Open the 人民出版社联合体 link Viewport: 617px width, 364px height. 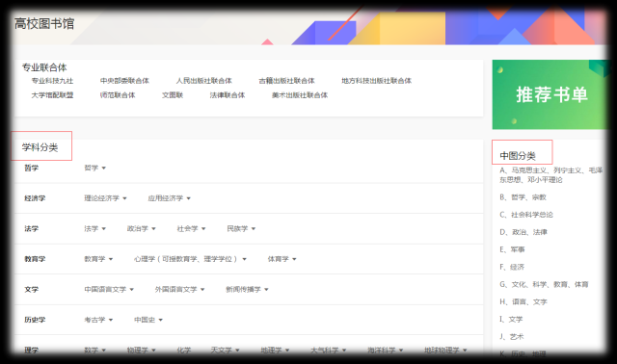coord(203,81)
